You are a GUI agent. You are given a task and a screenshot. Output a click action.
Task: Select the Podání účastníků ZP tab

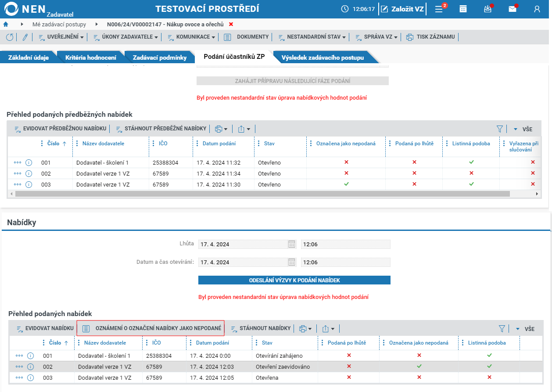234,57
